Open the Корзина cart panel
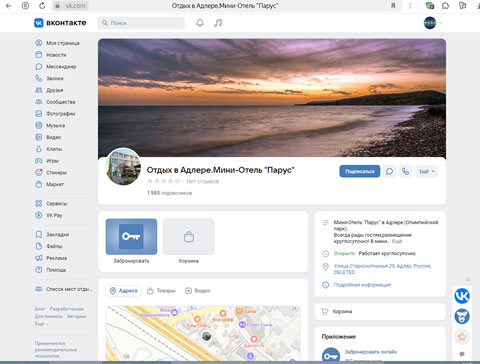 [x=380, y=312]
